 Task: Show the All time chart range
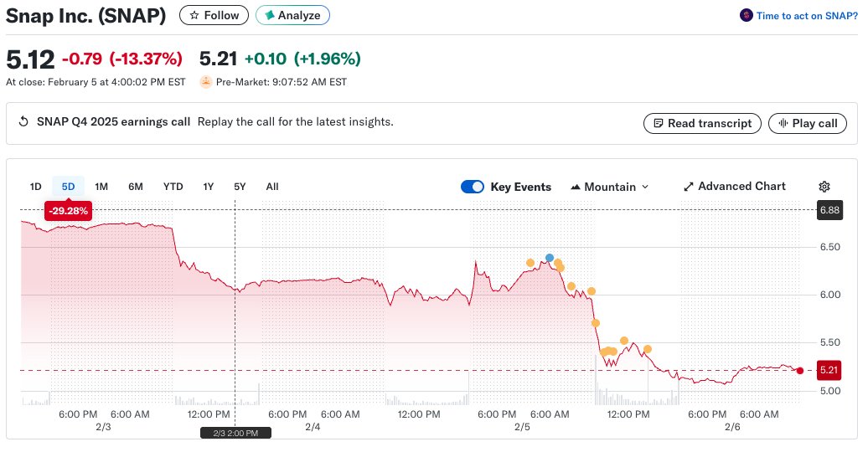[271, 187]
